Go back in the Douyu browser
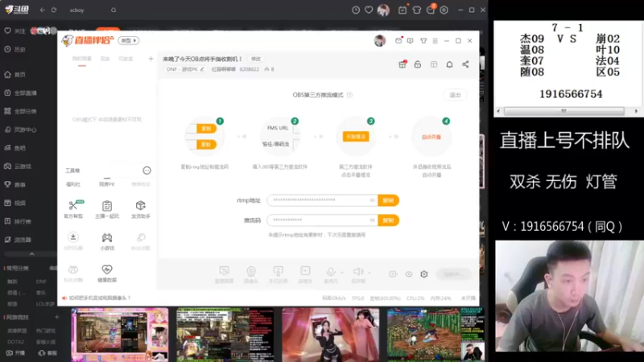This screenshot has width=644, height=362. click(x=43, y=10)
